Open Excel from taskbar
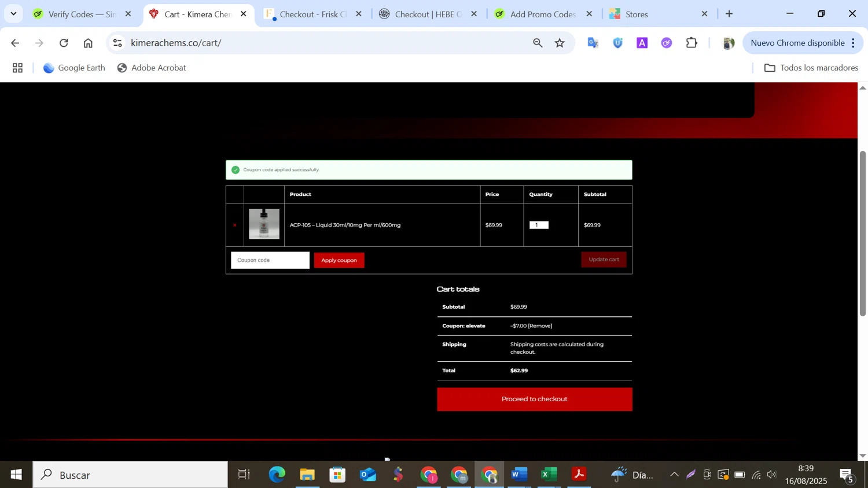 [549, 475]
